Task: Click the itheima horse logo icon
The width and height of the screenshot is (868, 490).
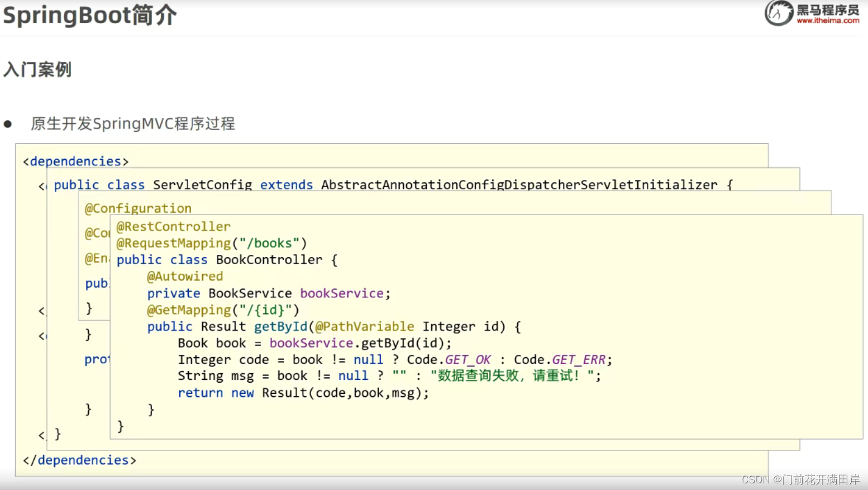Action: click(x=779, y=13)
